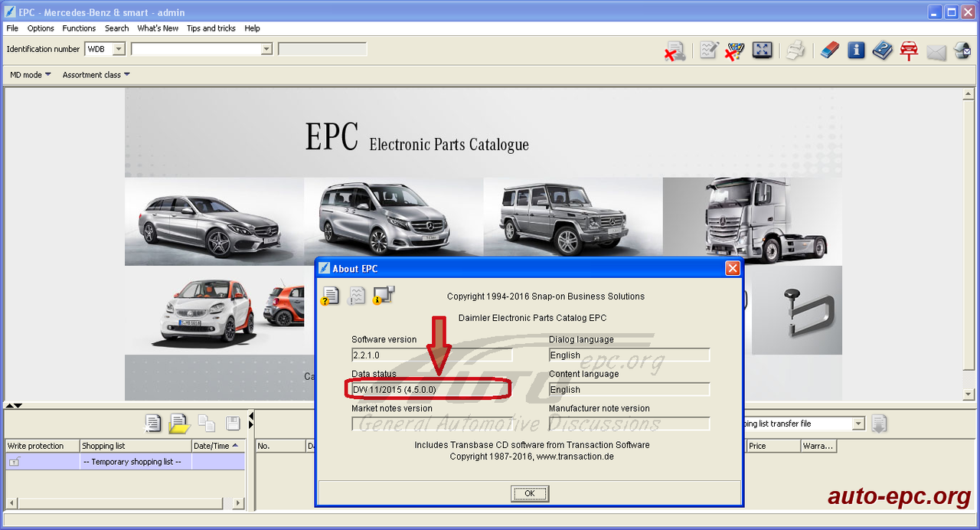Click the Warra... column header
This screenshot has width=980, height=530.
pyautogui.click(x=818, y=446)
